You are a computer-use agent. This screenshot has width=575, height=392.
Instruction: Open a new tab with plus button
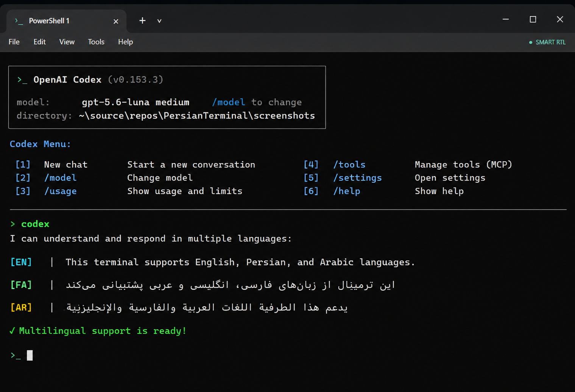tap(142, 21)
